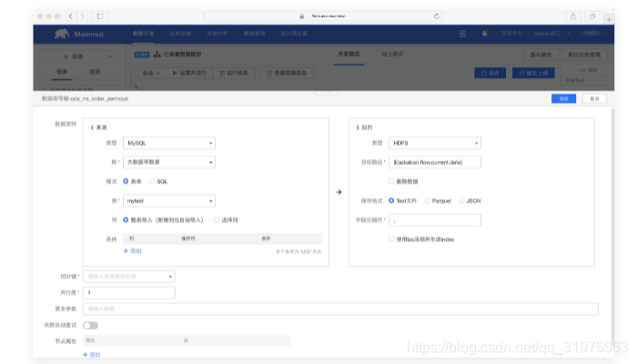Click the notification bell icon in the header
The height and width of the screenshot is (364, 637).
point(485,34)
